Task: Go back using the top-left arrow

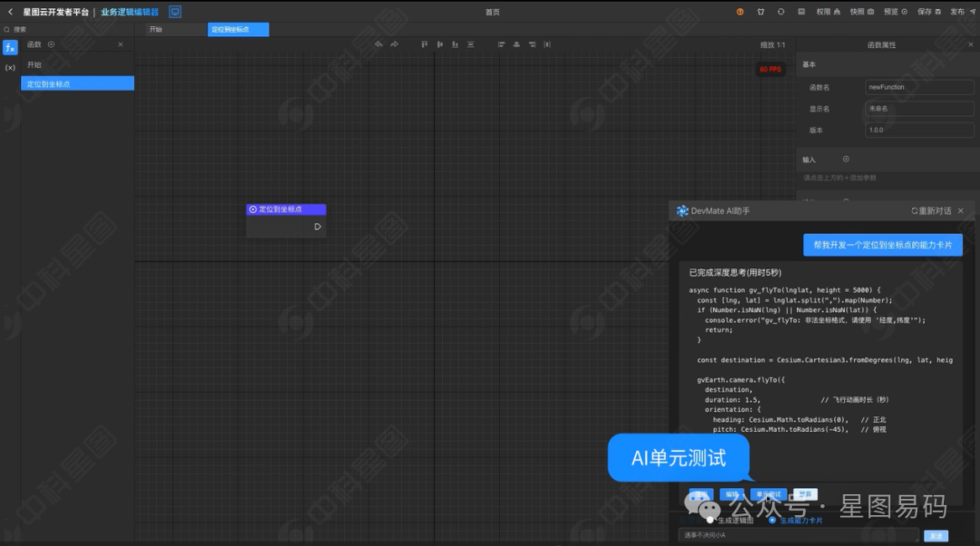Action: pyautogui.click(x=10, y=12)
